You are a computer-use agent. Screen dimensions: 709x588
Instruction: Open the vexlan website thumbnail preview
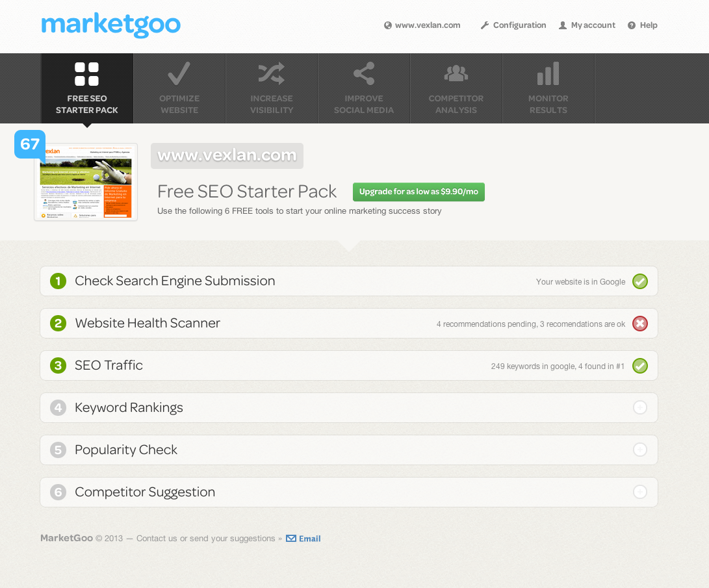pyautogui.click(x=86, y=182)
